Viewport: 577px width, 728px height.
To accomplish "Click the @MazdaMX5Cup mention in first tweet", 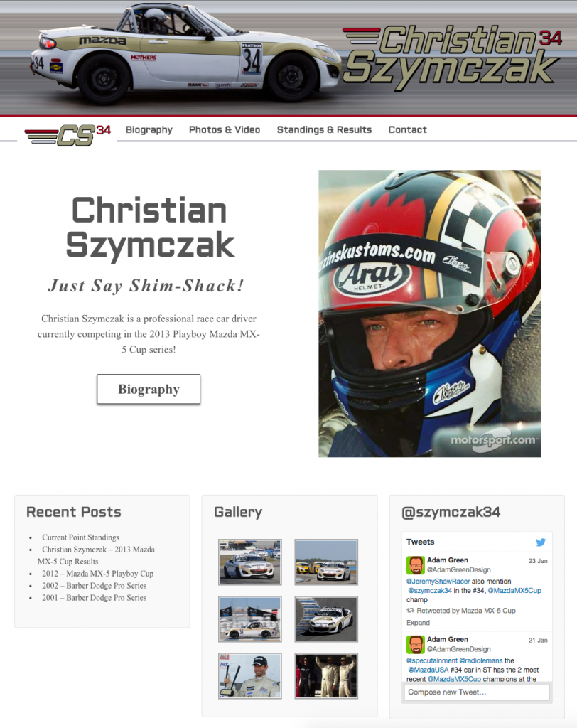I will pyautogui.click(x=514, y=591).
